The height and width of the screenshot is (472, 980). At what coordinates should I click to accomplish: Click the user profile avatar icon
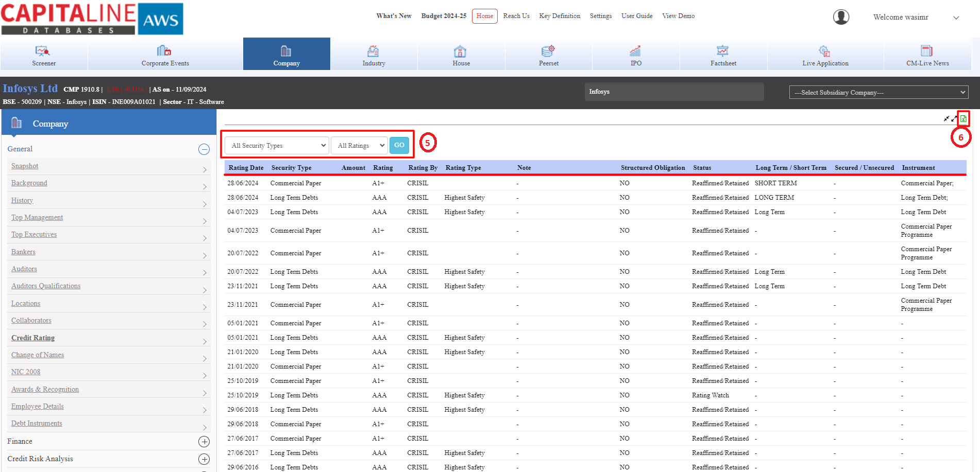(x=841, y=17)
